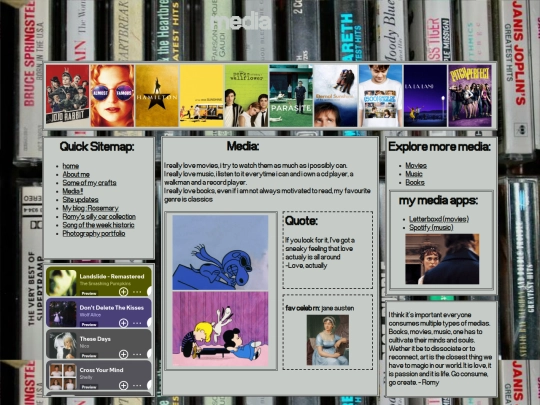Viewport: 540px width, 405px height.
Task: Click the These Days song title
Action: pyautogui.click(x=95, y=339)
